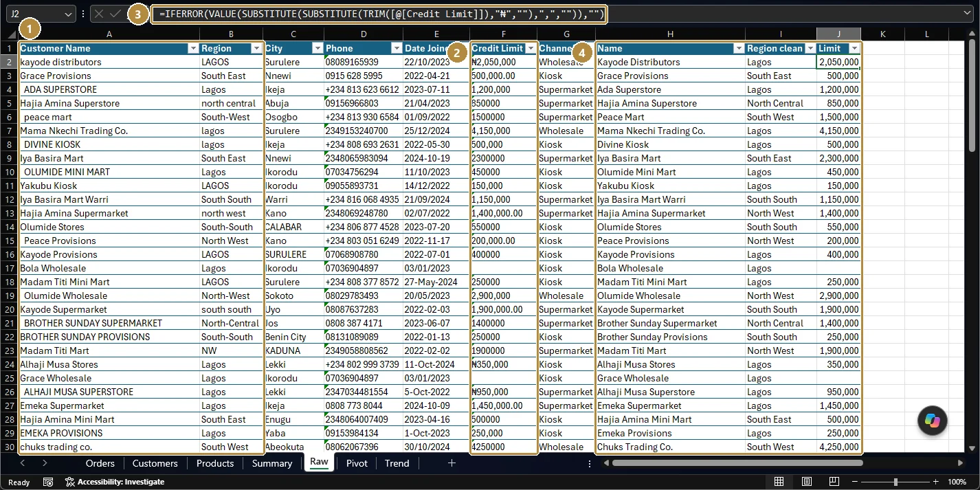980x490 pixels.
Task: Open the Region column filter dropdown
Action: point(256,48)
